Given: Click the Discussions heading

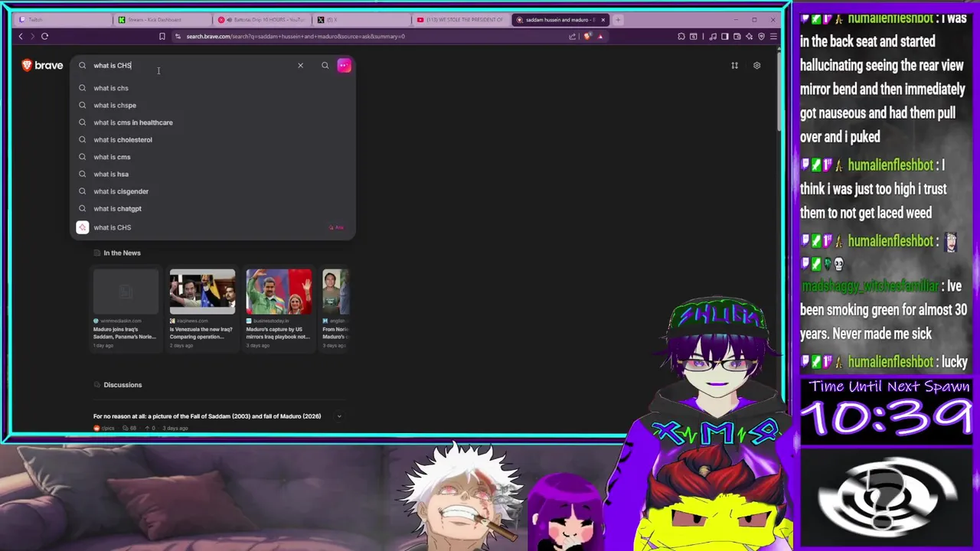Looking at the screenshot, I should coord(122,385).
